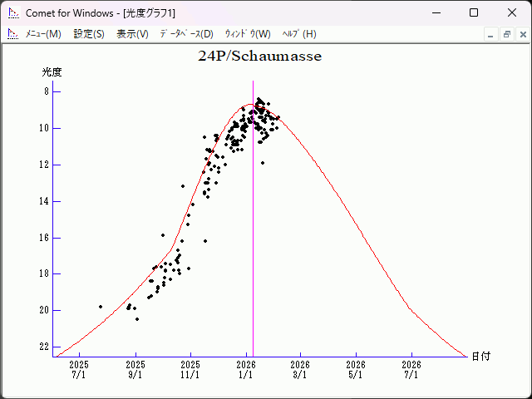Click the 光度 magnitude axis label
The image size is (532, 399).
coord(52,72)
